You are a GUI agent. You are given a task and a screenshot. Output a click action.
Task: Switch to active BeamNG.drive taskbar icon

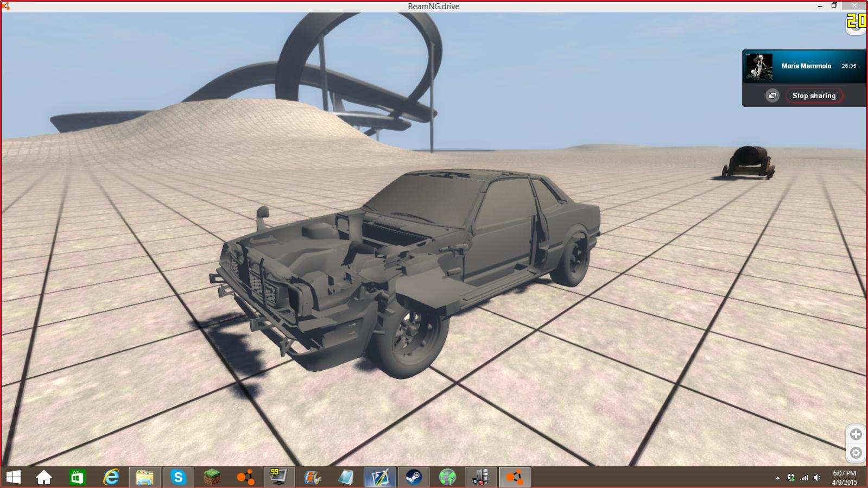pos(515,477)
